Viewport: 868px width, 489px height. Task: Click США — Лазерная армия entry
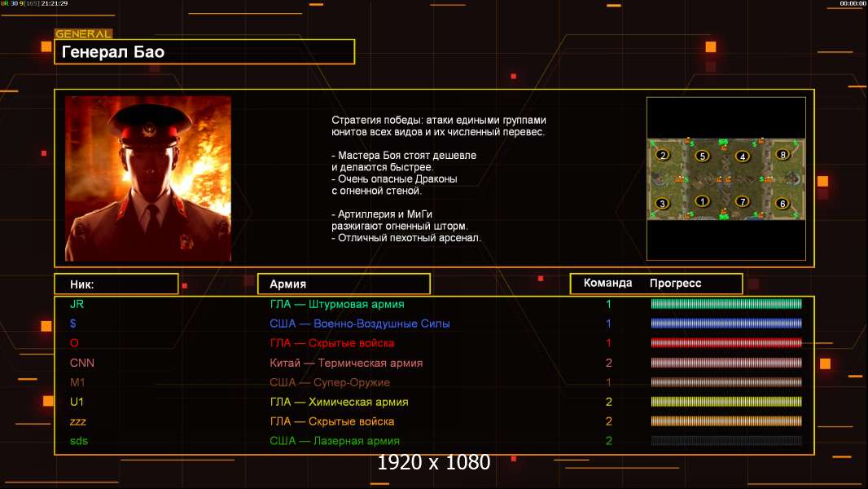(x=335, y=441)
